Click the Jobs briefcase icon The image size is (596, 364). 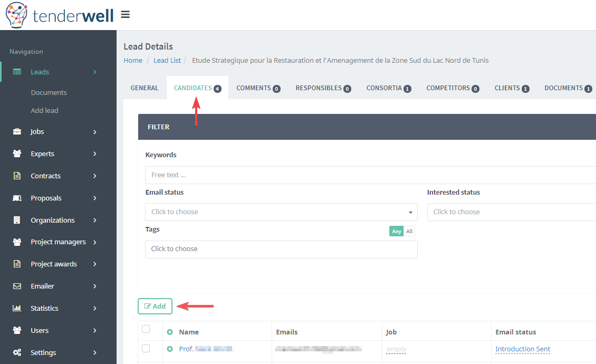[x=17, y=132]
